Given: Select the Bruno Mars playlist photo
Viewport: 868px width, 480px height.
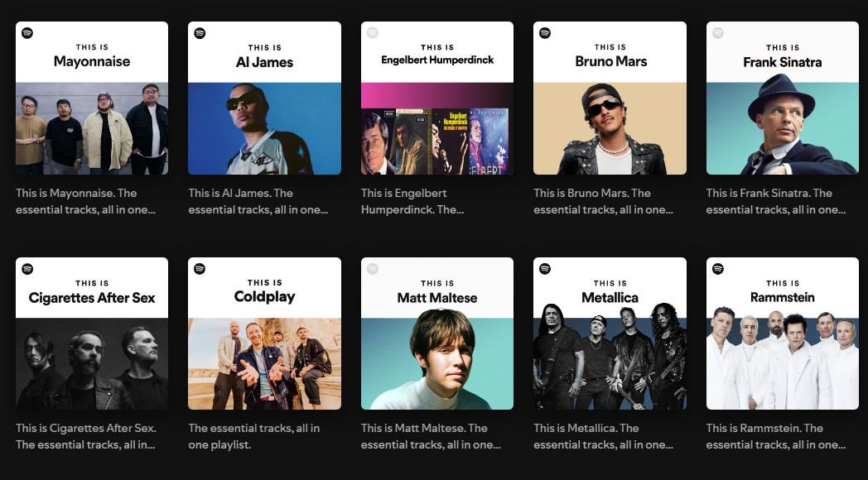Looking at the screenshot, I should pyautogui.click(x=610, y=98).
